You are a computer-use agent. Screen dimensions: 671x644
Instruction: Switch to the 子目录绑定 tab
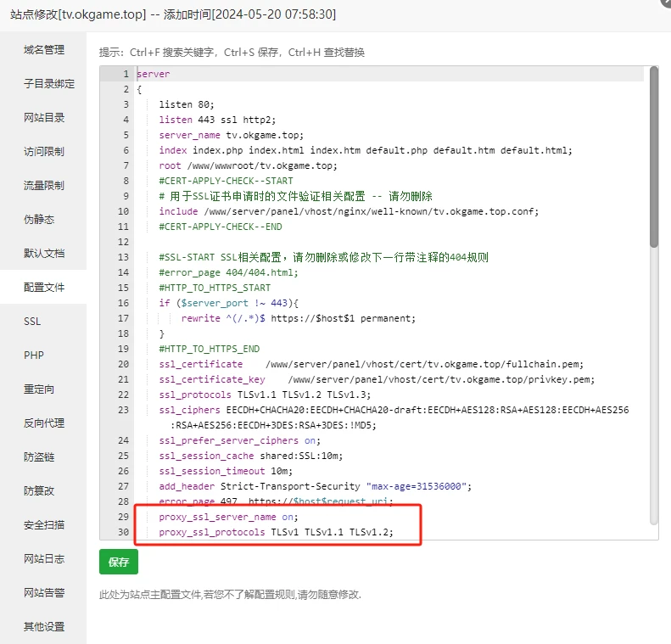pyautogui.click(x=48, y=84)
